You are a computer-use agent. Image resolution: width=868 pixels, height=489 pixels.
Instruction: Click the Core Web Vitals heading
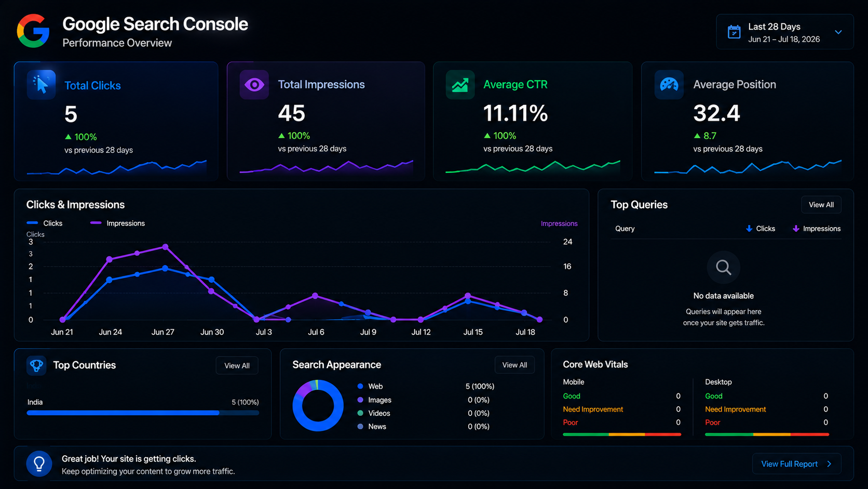[x=595, y=365]
